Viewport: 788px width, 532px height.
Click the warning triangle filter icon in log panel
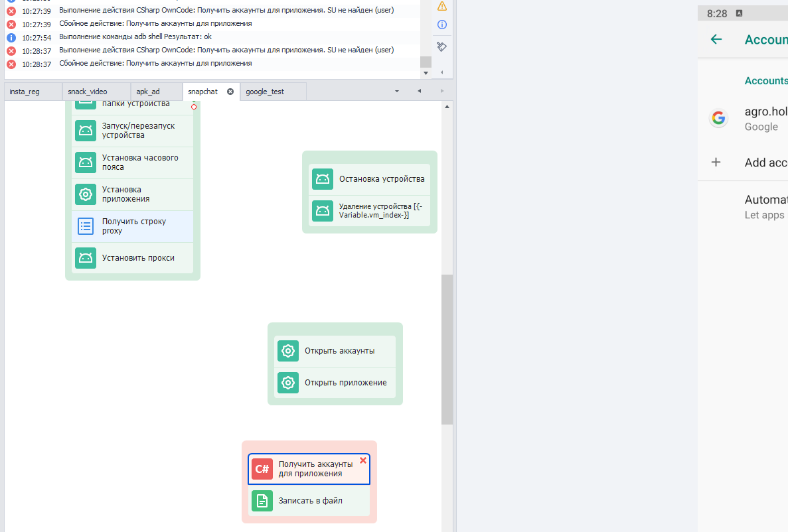point(442,5)
